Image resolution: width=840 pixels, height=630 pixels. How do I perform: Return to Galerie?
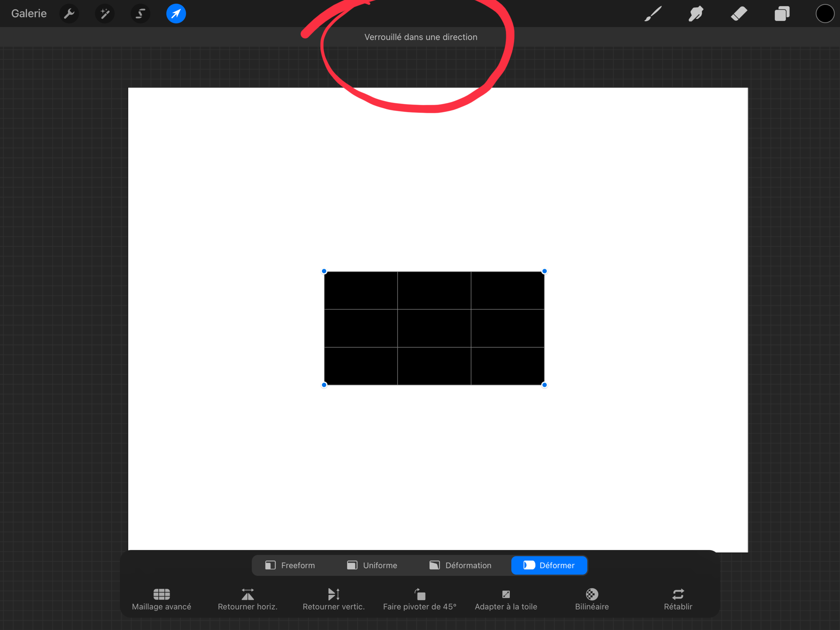pos(29,14)
